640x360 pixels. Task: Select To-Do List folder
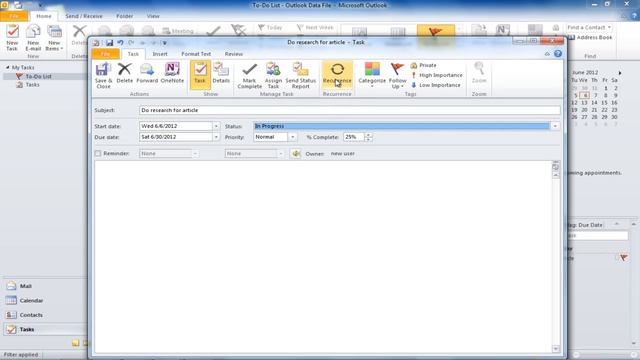38,76
